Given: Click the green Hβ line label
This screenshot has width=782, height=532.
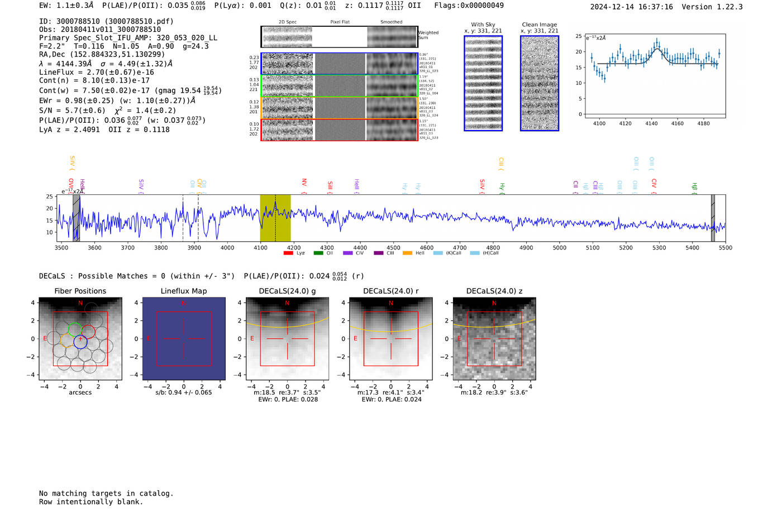Looking at the screenshot, I should pos(694,188).
